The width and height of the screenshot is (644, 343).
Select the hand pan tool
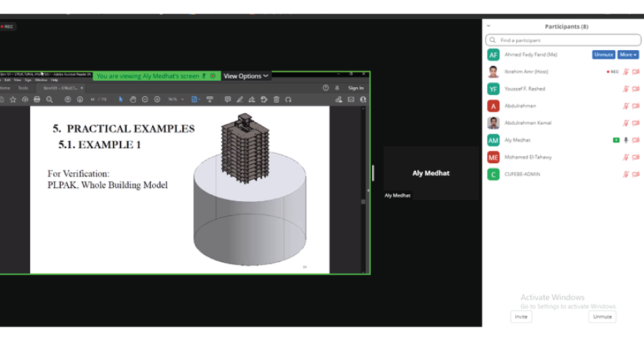pyautogui.click(x=133, y=99)
